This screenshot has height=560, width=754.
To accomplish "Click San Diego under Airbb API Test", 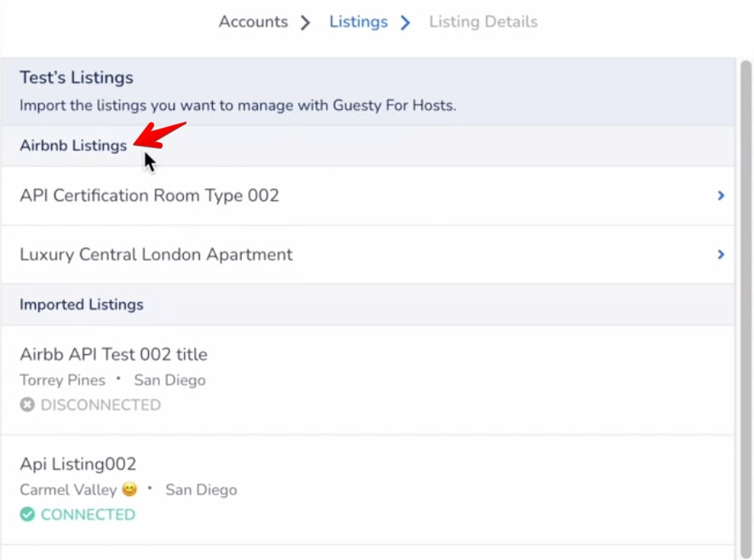I will click(169, 380).
